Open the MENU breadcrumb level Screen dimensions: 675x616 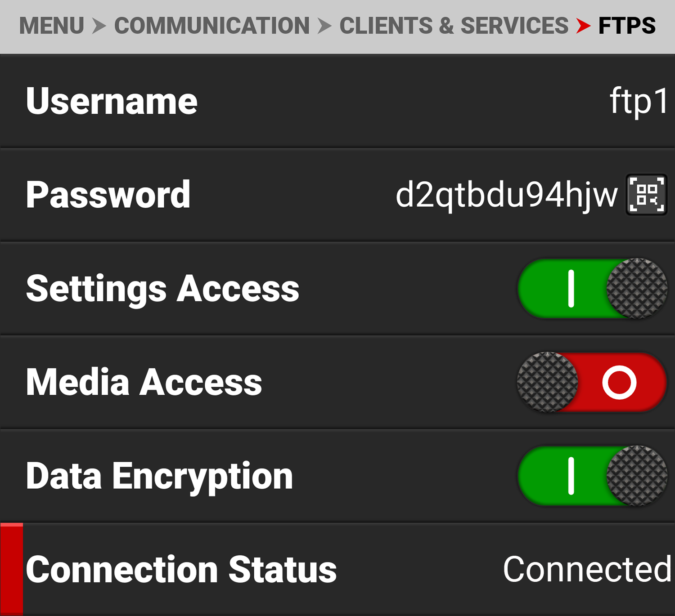52,26
